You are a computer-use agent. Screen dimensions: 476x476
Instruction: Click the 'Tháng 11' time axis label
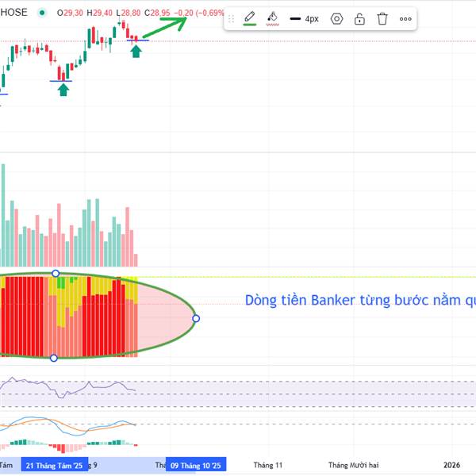coord(268,465)
